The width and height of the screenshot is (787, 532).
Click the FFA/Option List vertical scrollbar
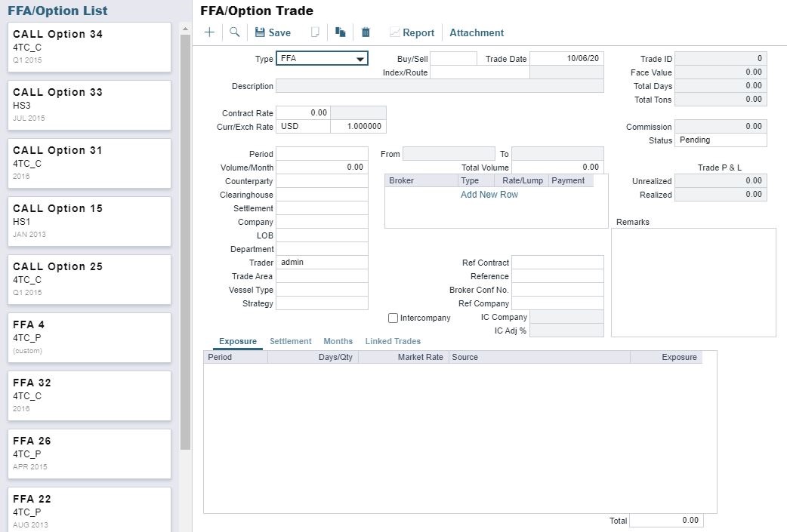[x=185, y=241]
